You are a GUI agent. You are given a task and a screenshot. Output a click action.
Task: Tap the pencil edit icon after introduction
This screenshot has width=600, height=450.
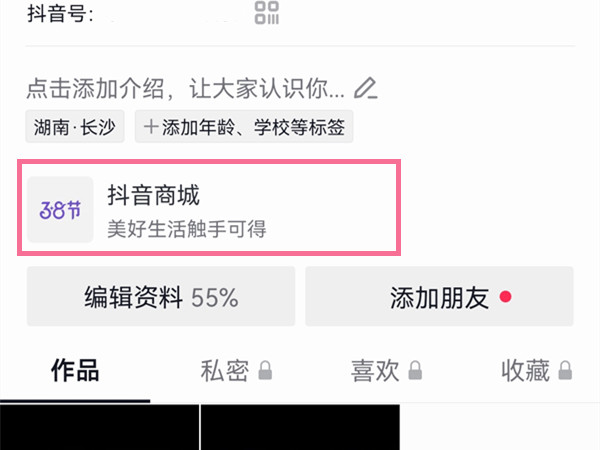pos(365,88)
